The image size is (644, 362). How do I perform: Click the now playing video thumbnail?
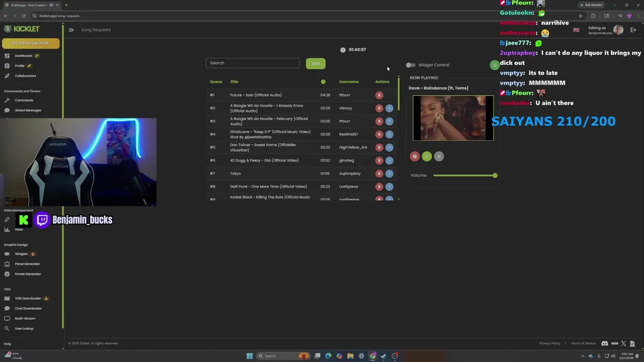[453, 118]
